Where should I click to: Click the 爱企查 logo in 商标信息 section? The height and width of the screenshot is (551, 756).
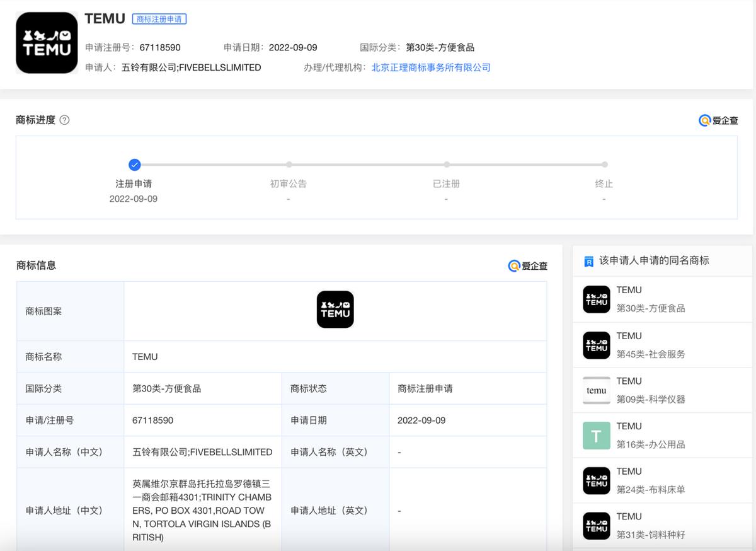pyautogui.click(x=527, y=266)
